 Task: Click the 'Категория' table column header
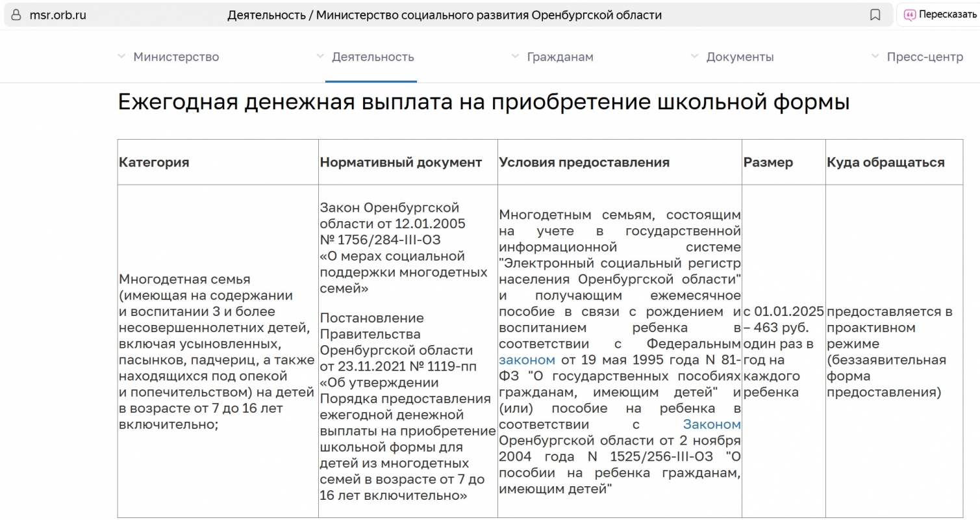(x=154, y=162)
